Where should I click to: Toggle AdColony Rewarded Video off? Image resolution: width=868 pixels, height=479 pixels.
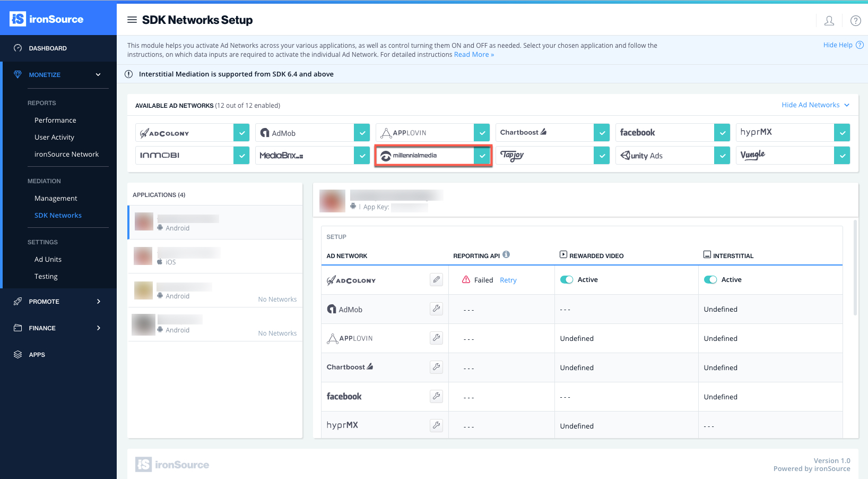coord(567,279)
